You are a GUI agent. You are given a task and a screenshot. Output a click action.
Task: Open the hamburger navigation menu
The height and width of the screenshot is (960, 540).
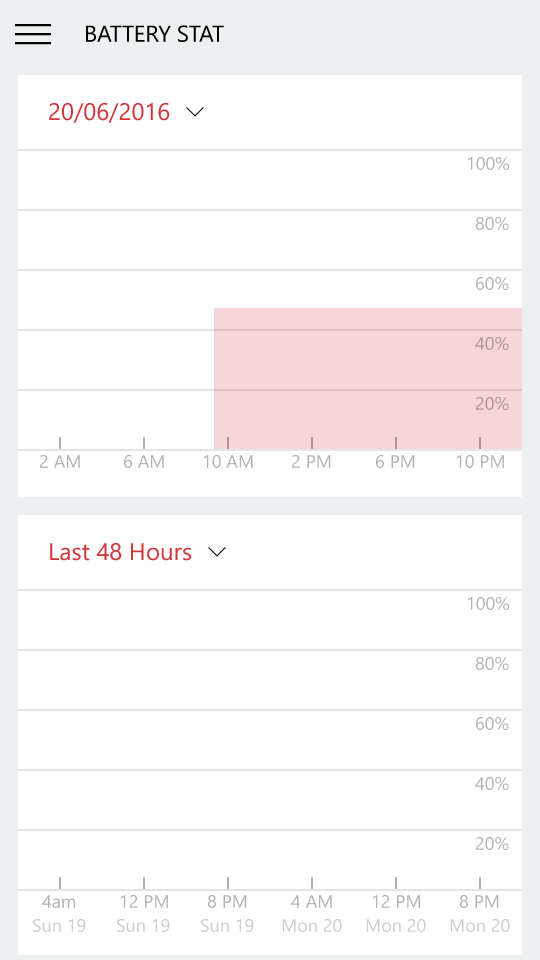[33, 34]
